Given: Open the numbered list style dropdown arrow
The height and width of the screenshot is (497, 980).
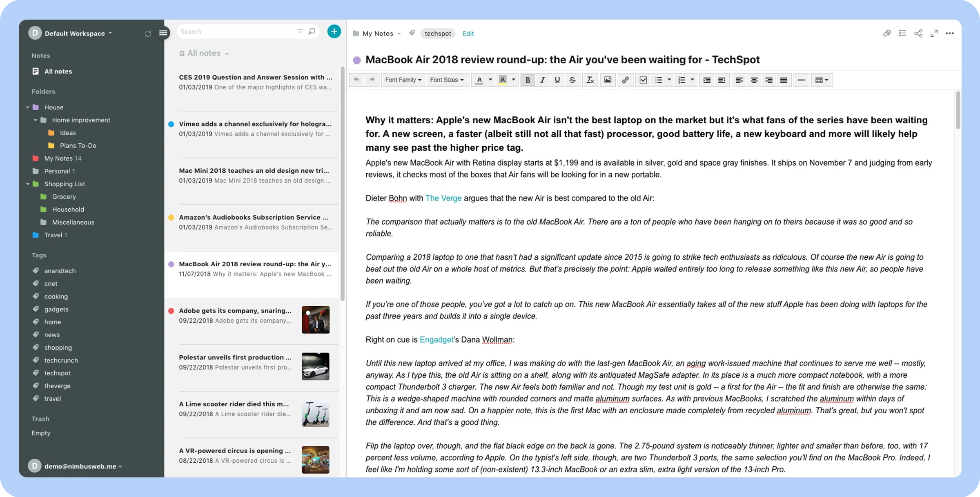Looking at the screenshot, I should (x=692, y=80).
